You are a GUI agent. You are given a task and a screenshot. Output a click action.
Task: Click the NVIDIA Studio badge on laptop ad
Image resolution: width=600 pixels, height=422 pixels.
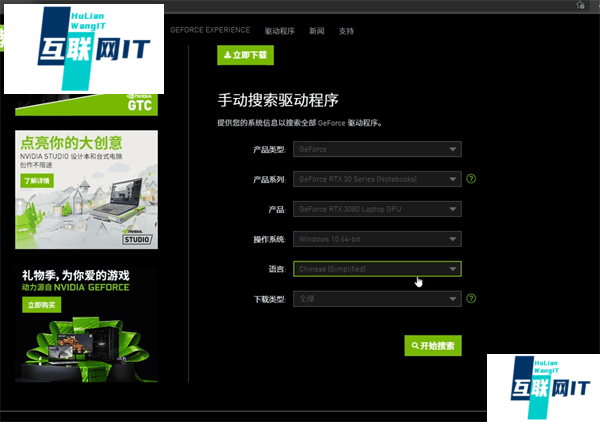click(x=139, y=239)
